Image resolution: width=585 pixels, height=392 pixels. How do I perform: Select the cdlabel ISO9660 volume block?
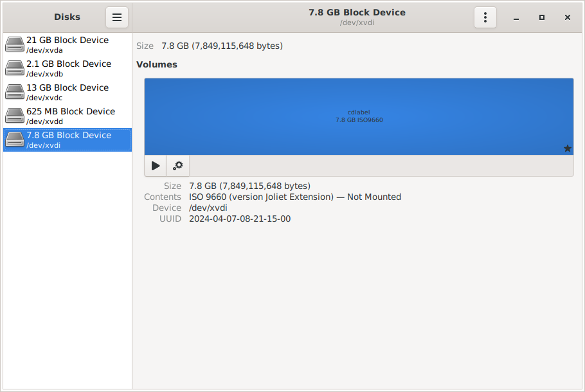click(359, 116)
